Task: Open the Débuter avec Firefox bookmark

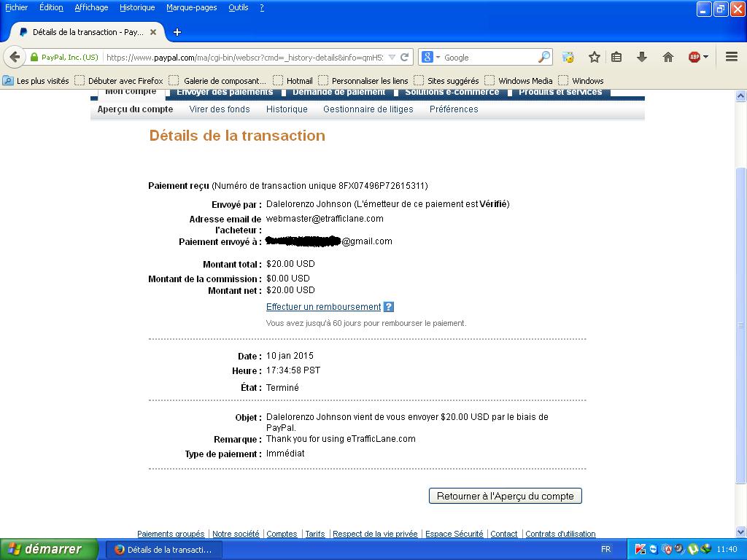Action: click(120, 81)
